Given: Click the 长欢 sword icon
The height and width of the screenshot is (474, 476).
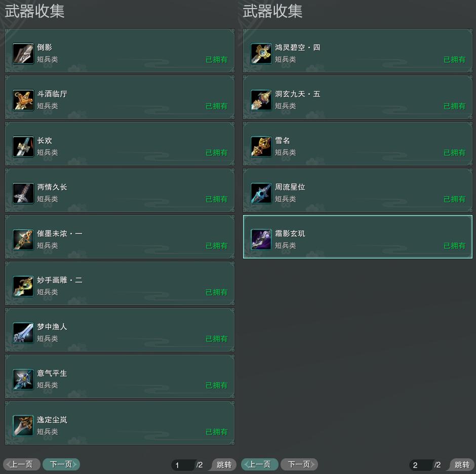Looking at the screenshot, I should click(x=23, y=147).
